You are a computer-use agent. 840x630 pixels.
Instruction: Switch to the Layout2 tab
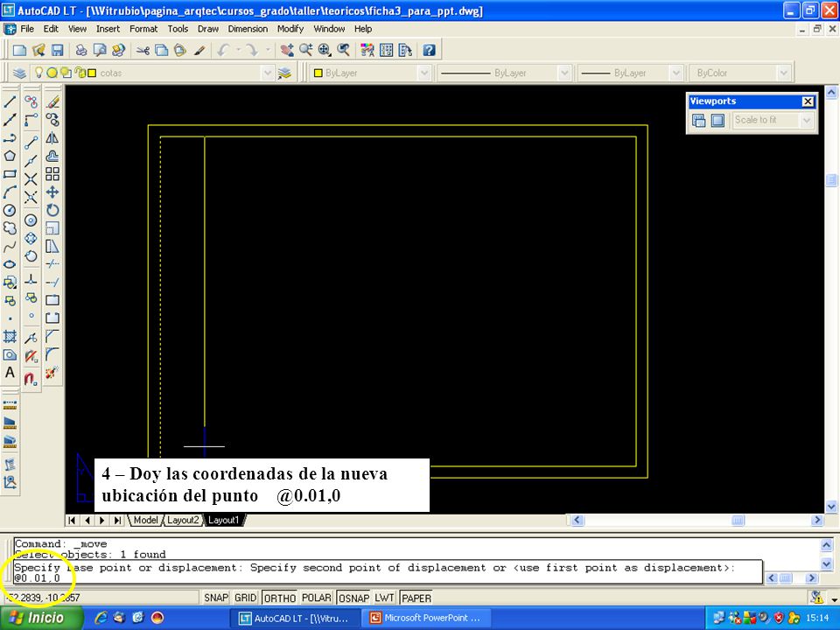pos(183,520)
